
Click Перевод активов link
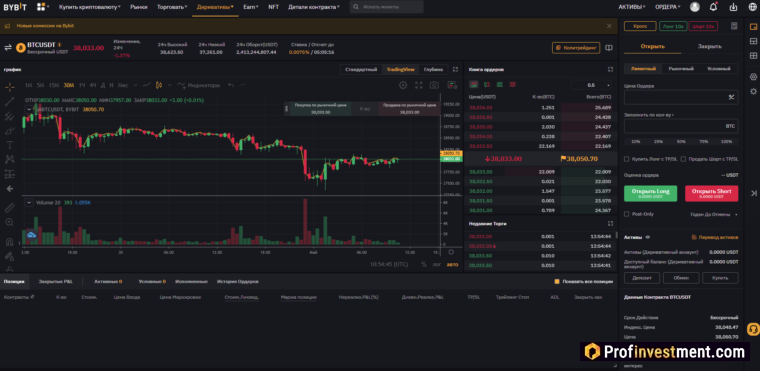point(715,237)
